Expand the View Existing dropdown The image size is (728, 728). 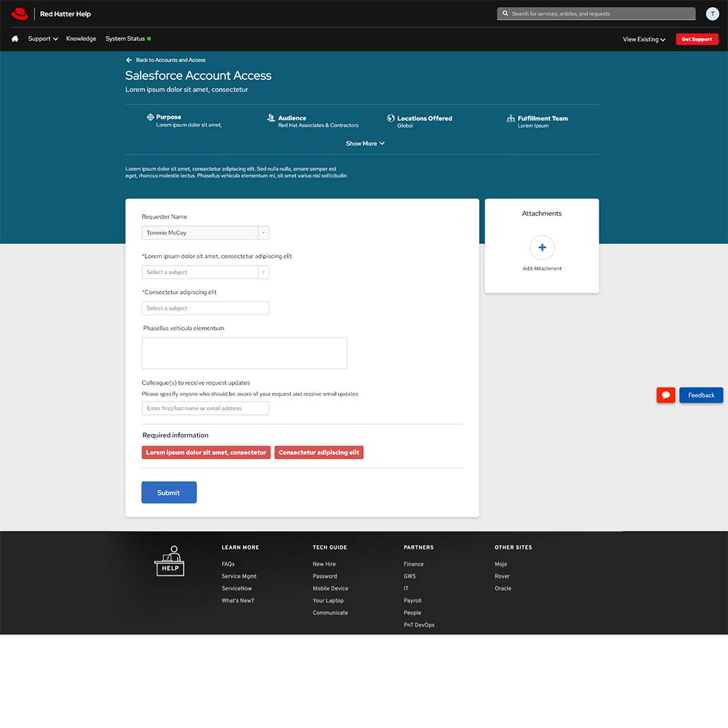click(644, 40)
